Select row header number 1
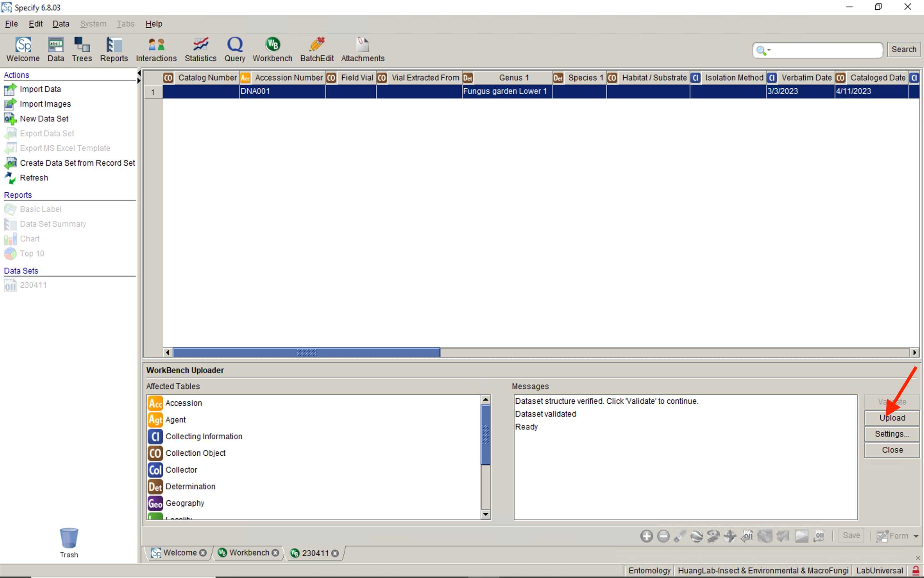 tap(153, 92)
